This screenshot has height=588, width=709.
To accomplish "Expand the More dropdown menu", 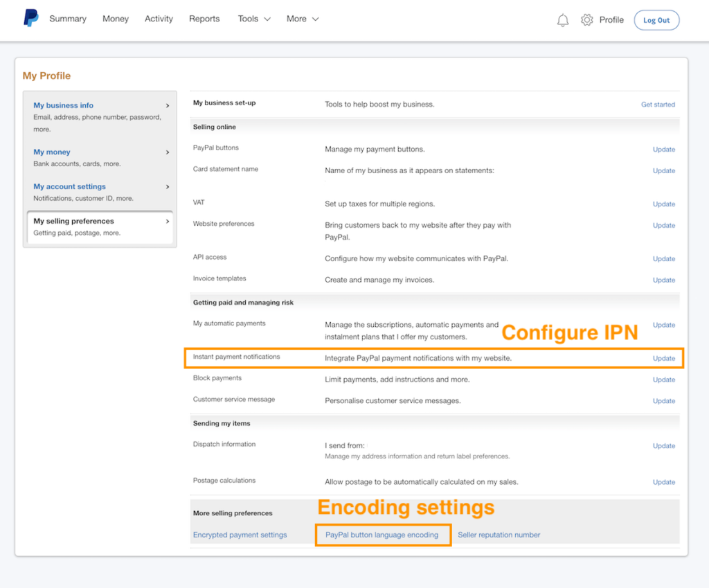I will [x=302, y=19].
